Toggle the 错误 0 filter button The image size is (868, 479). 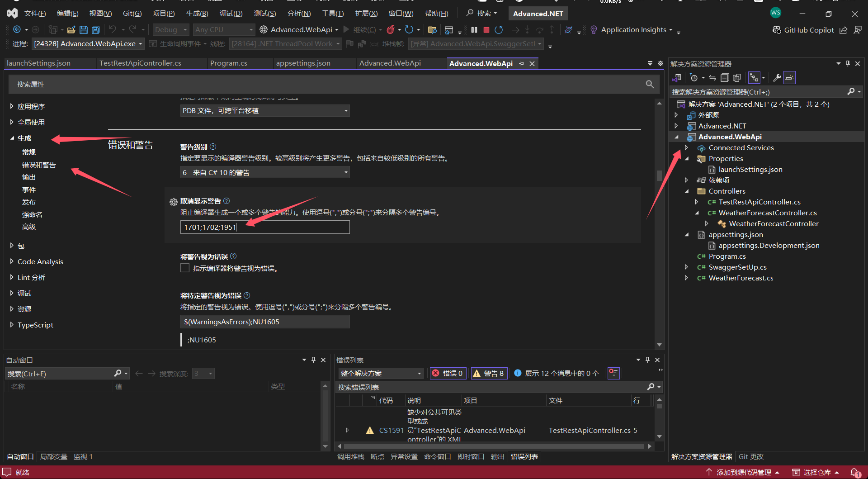(x=448, y=373)
